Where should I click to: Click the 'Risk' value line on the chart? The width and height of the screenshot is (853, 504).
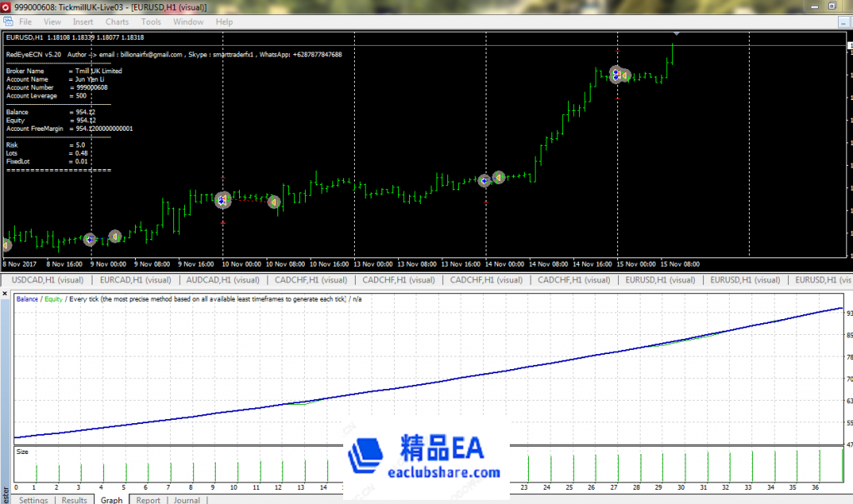[46, 145]
